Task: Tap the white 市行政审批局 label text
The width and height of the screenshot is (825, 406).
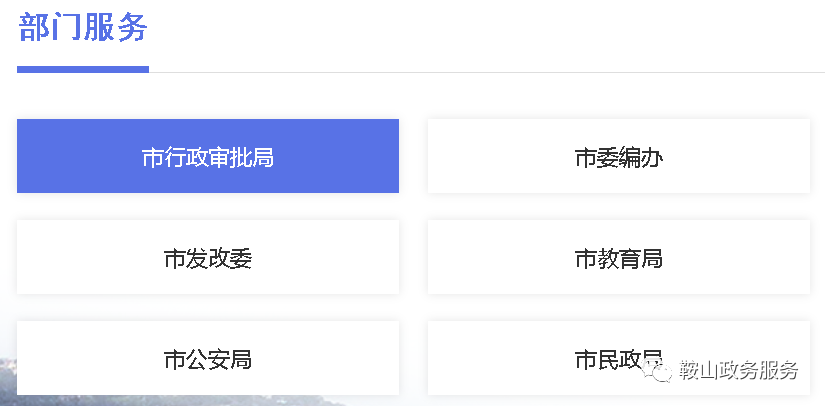Action: click(x=208, y=158)
